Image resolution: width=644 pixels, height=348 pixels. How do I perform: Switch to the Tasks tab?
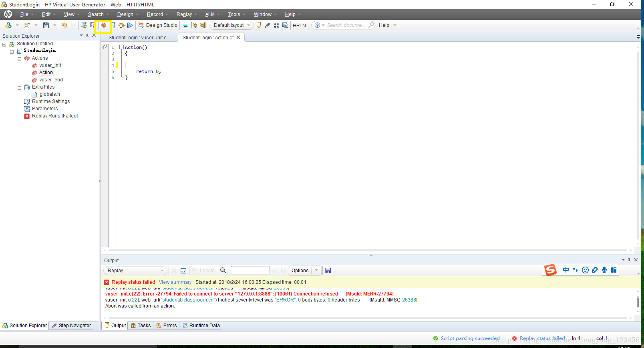tap(141, 326)
